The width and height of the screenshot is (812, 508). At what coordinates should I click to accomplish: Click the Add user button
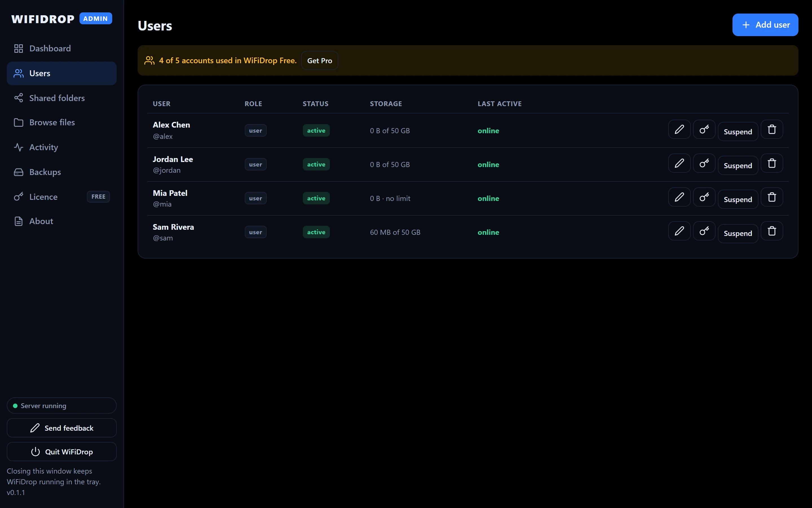(765, 25)
